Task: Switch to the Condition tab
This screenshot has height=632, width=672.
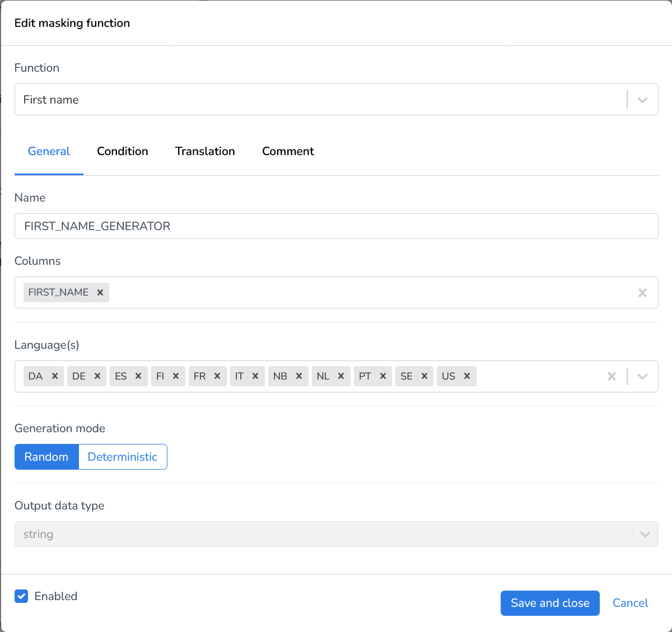Action: 122,151
